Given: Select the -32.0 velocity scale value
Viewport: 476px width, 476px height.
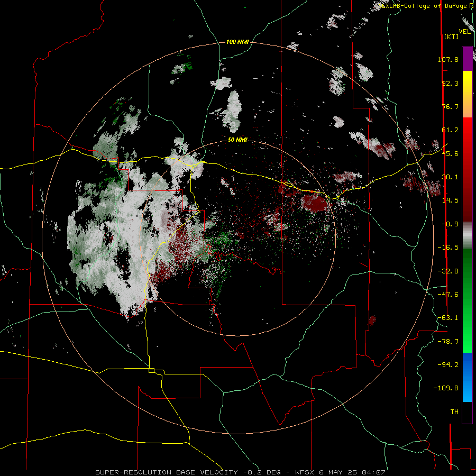Looking at the screenshot, I should click(x=448, y=271).
